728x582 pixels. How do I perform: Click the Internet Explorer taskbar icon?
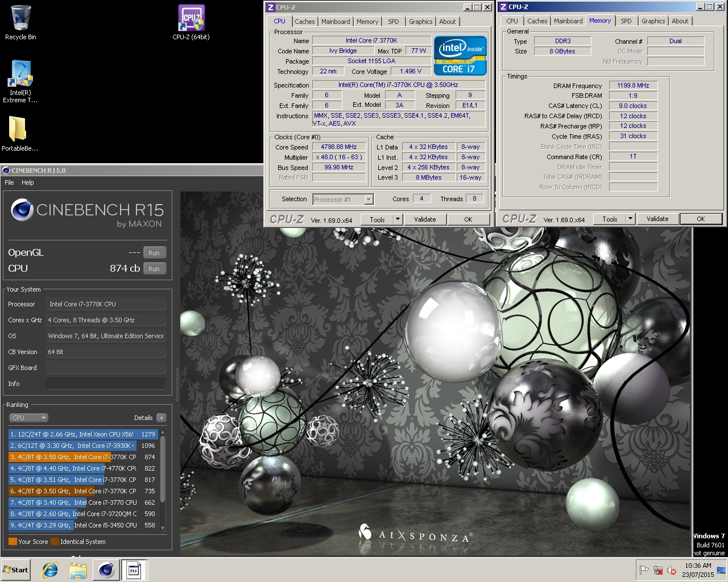pyautogui.click(x=50, y=570)
